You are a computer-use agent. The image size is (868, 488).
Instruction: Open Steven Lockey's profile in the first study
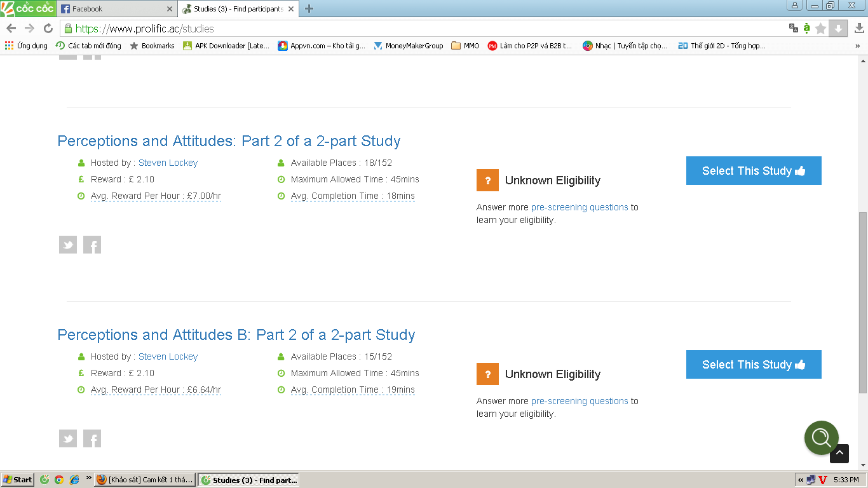tap(168, 163)
